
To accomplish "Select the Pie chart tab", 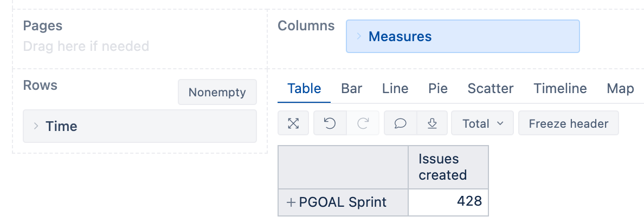I will click(x=438, y=89).
